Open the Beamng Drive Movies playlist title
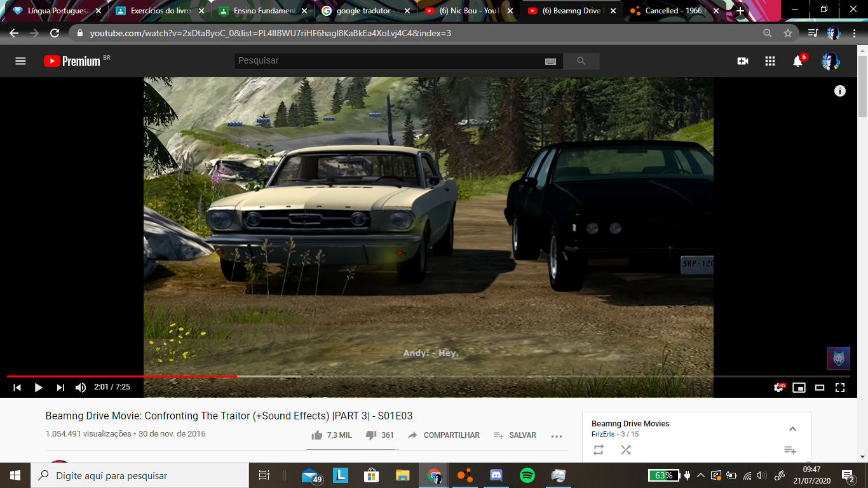The height and width of the screenshot is (488, 868). [x=630, y=424]
